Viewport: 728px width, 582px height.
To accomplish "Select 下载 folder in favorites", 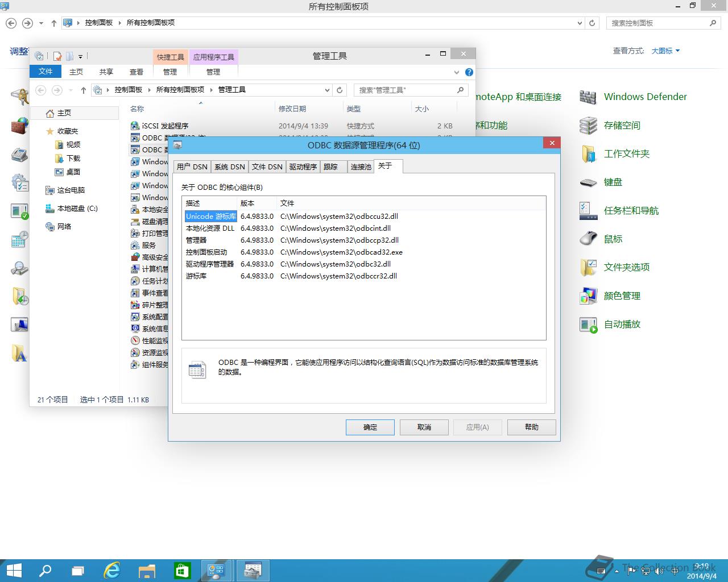I will pos(68,158).
